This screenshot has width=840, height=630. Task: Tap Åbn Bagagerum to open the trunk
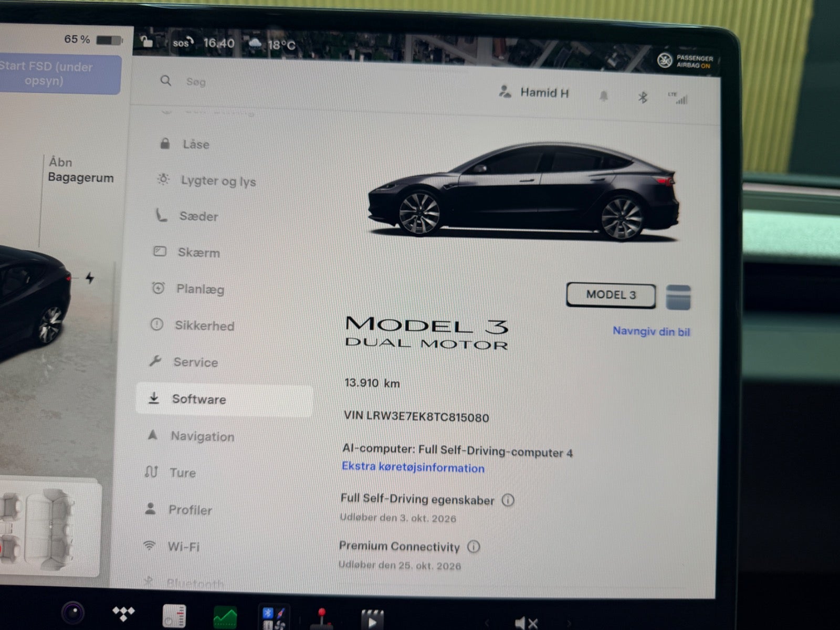(x=80, y=170)
